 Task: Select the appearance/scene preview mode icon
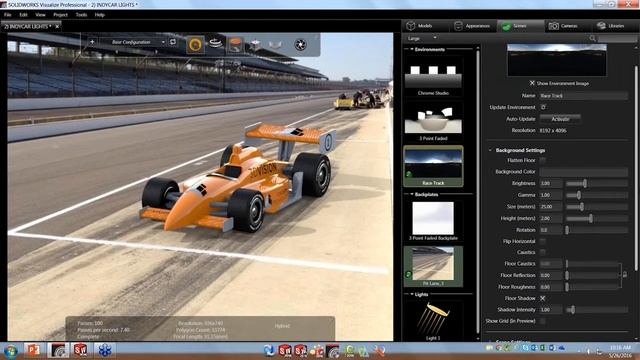tap(235, 44)
